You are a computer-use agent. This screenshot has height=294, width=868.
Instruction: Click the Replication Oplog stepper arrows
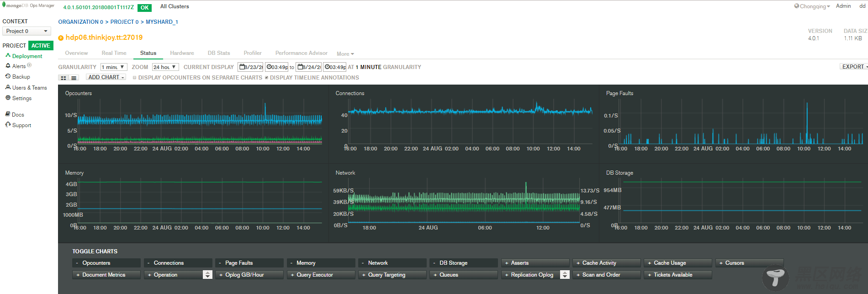point(565,275)
